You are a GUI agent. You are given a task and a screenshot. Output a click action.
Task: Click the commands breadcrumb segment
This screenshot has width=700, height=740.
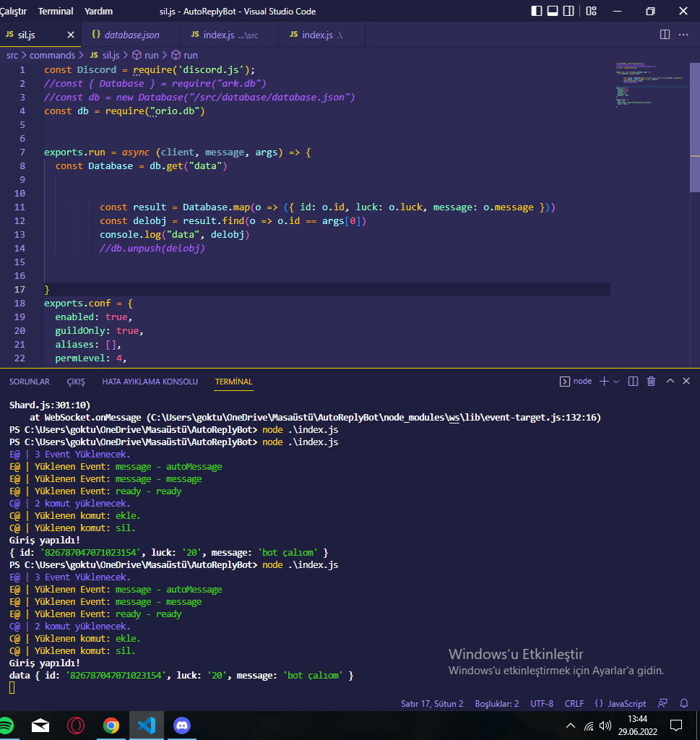[x=52, y=55]
